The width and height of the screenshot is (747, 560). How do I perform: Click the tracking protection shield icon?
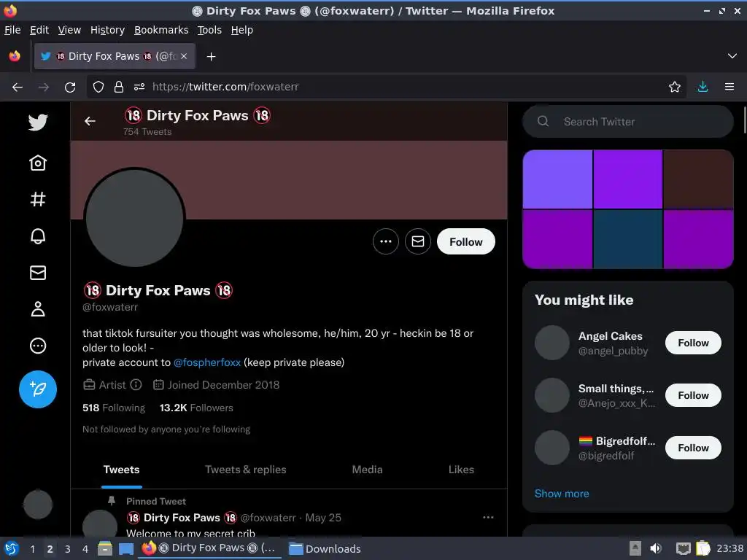(98, 87)
